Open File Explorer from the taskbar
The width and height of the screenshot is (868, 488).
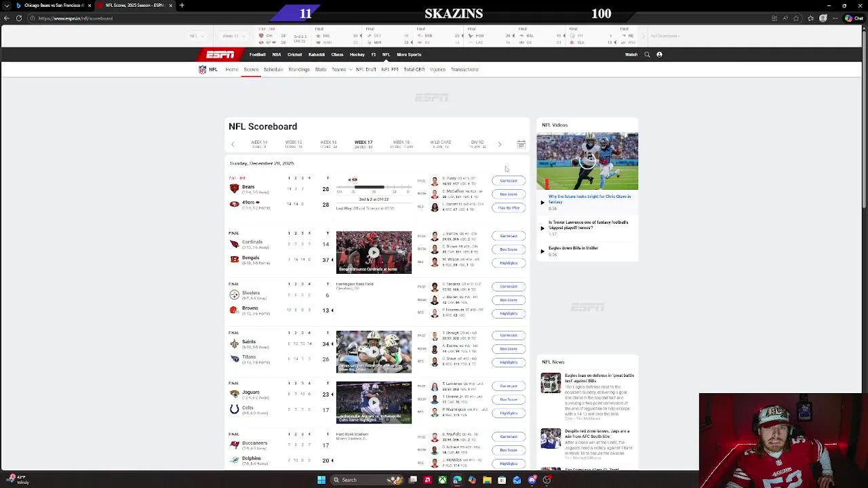click(487, 480)
